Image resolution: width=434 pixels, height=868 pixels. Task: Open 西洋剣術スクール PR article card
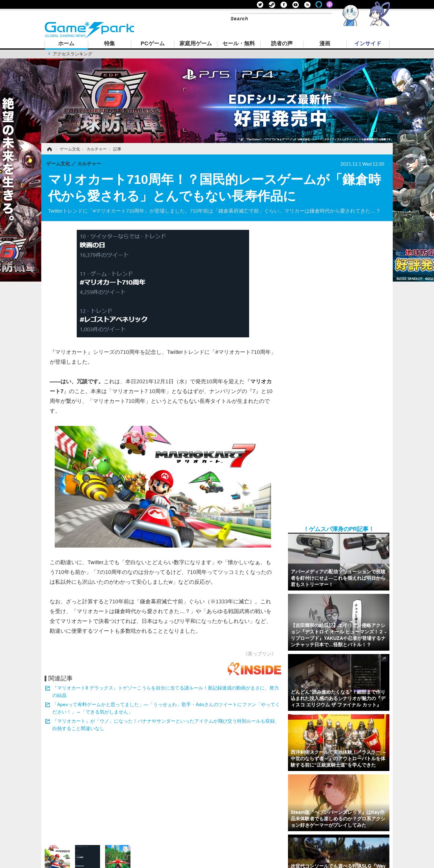(339, 743)
